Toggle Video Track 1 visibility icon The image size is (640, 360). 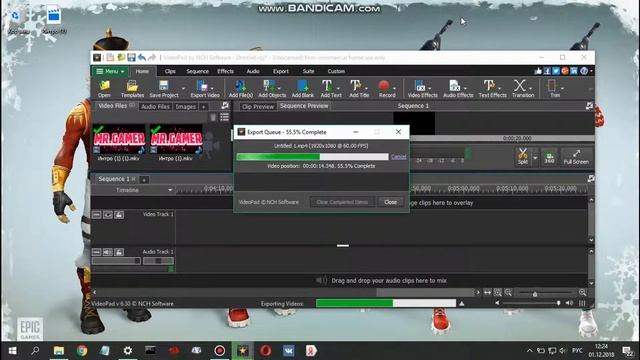point(108,214)
